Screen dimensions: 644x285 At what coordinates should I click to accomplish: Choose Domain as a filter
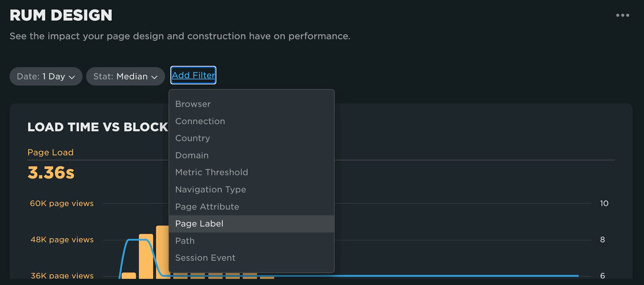[x=192, y=155]
